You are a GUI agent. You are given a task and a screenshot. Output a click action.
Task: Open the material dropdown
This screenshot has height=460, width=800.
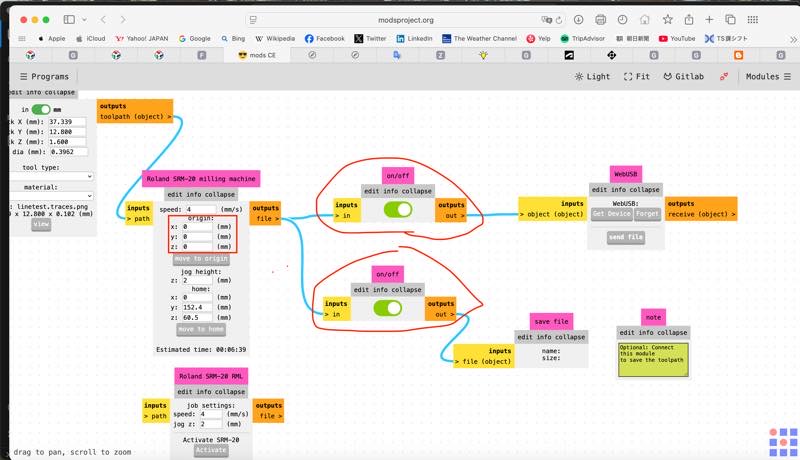(51, 196)
